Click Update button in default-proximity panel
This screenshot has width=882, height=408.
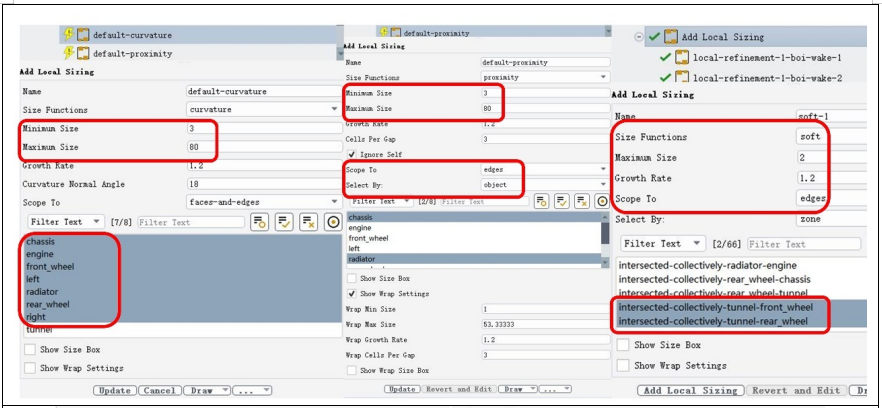click(402, 389)
